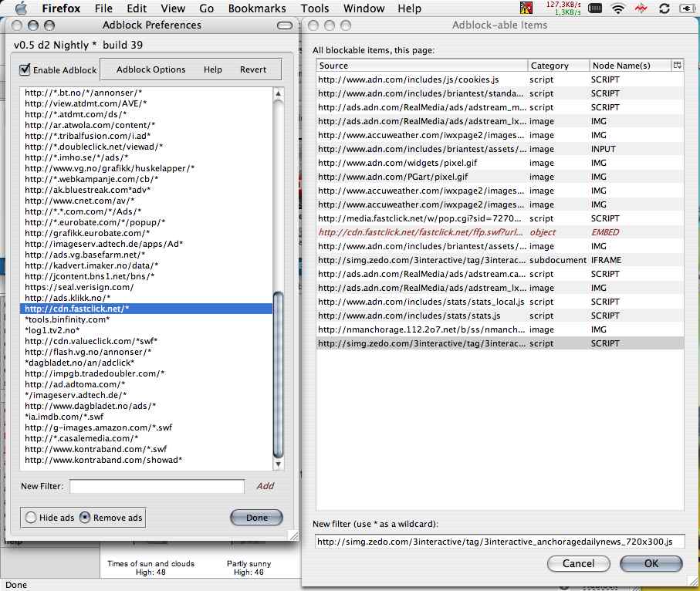Click the black memory status icon in menu bar

[x=594, y=8]
